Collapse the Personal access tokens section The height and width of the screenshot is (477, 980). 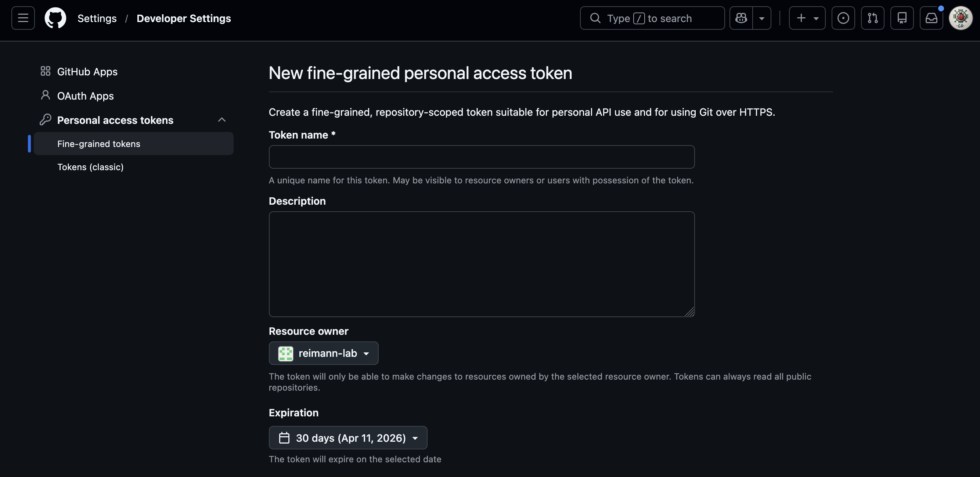(x=222, y=119)
